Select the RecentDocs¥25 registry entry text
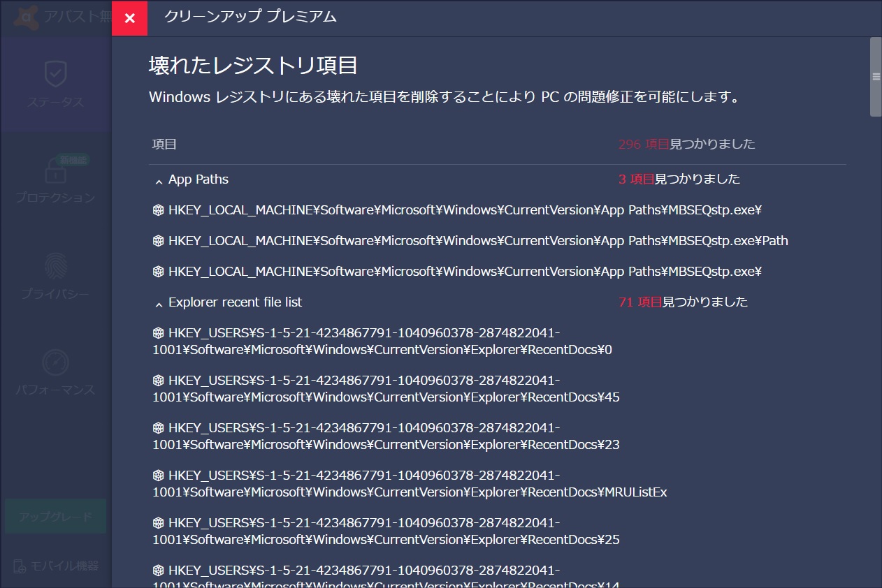 pyautogui.click(x=386, y=531)
